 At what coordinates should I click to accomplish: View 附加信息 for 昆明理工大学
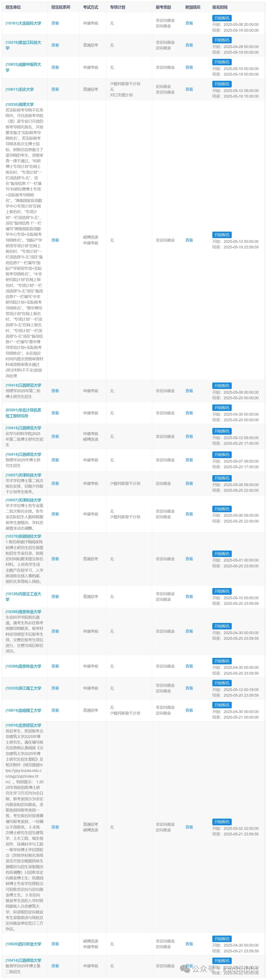point(189,710)
